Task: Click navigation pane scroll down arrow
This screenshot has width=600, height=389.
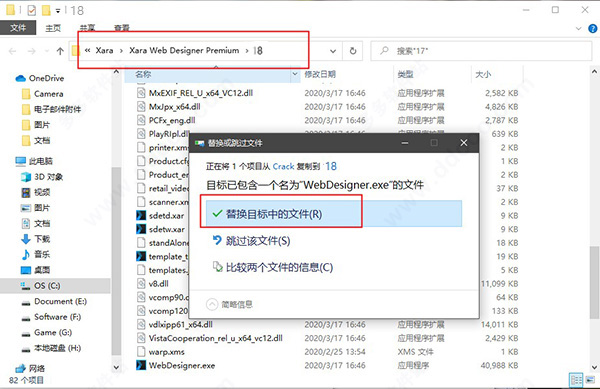Action: click(x=116, y=368)
